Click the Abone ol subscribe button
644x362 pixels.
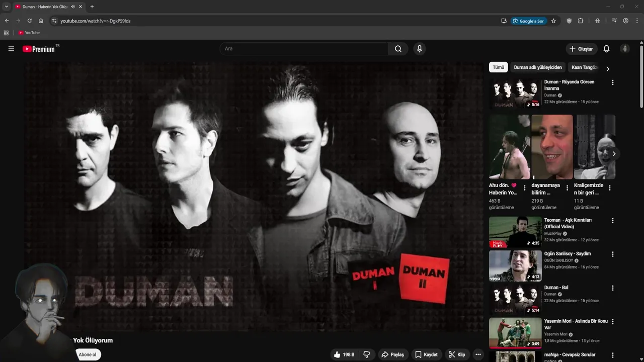point(88,354)
